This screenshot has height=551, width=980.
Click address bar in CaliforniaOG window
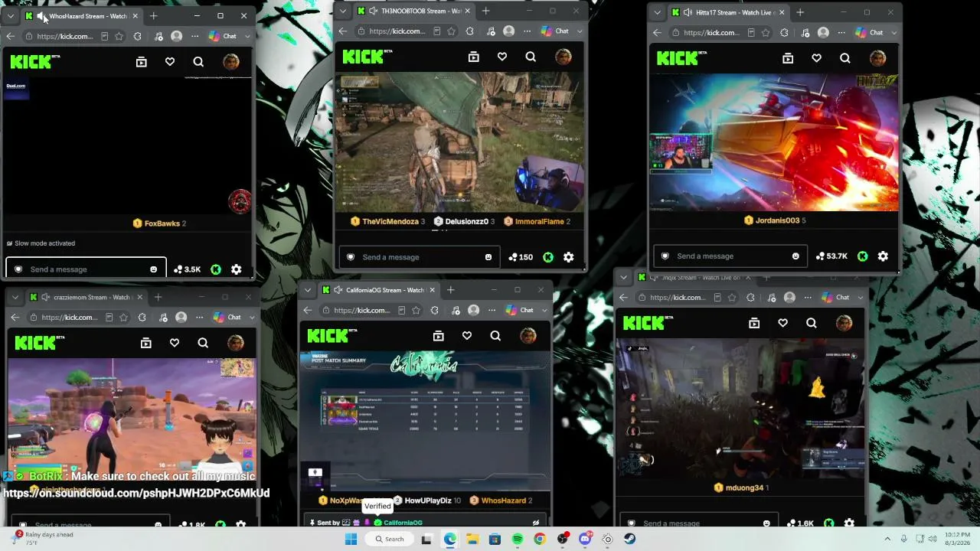tap(361, 310)
